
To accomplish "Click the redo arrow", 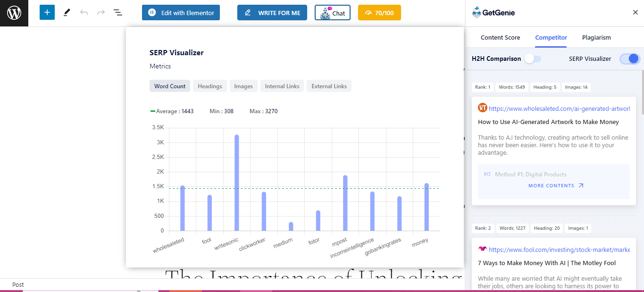I will (101, 13).
